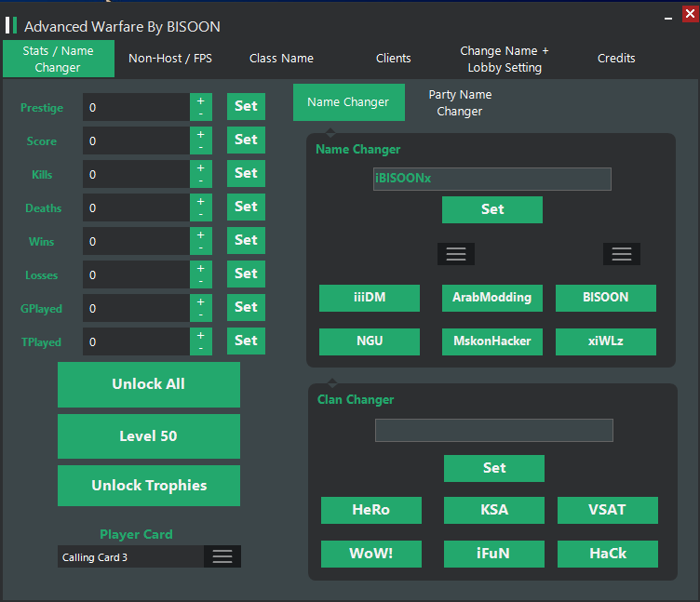Increment Prestige with the plus stepper
The width and height of the screenshot is (700, 602).
pyautogui.click(x=201, y=100)
